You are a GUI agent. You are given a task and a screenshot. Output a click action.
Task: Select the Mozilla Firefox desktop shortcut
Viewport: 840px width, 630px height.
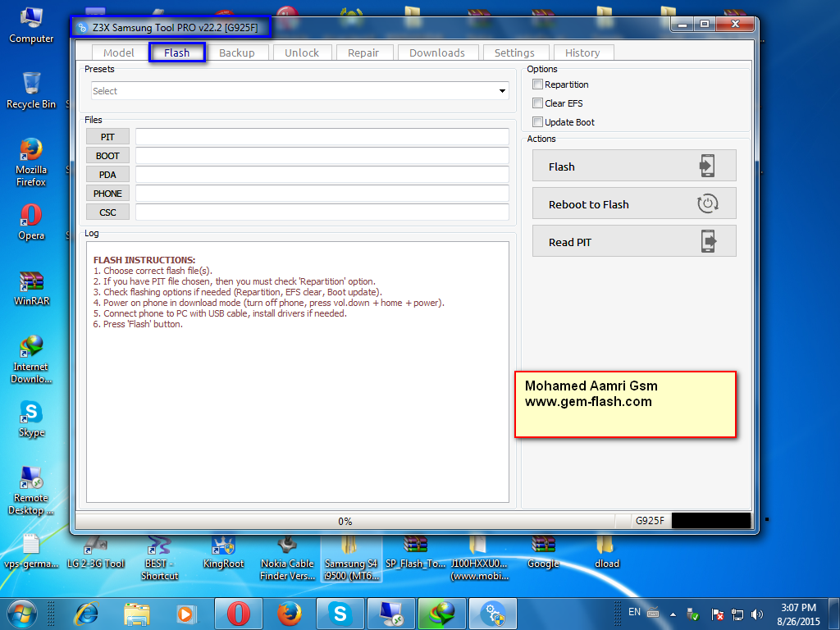pos(31,162)
